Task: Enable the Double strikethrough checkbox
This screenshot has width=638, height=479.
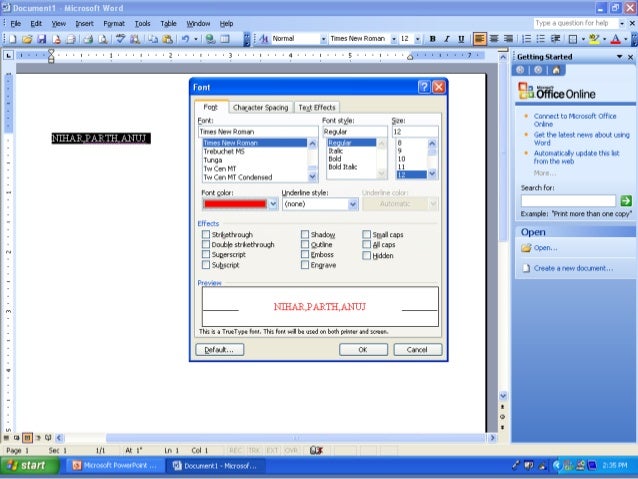Action: pos(206,244)
